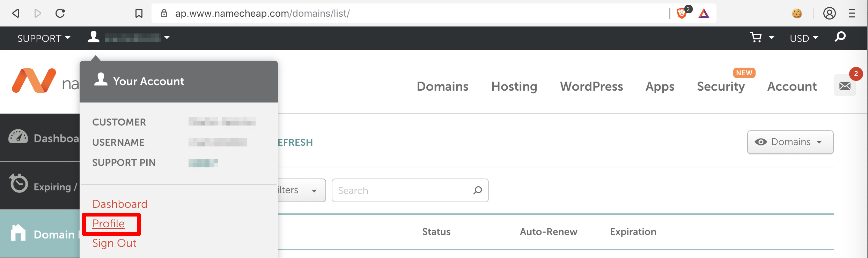Screen dimensions: 868x258
Task: Expand the username dropdown arrow
Action: coord(167,38)
